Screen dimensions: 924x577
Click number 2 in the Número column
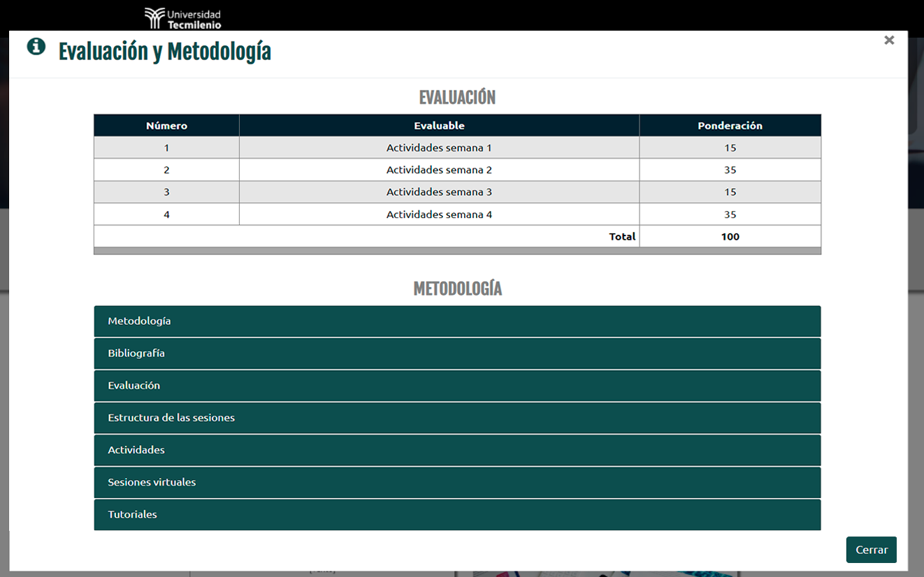coord(166,170)
